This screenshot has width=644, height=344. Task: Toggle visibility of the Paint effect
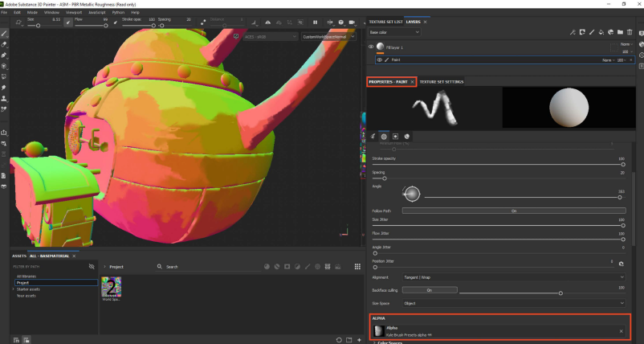tap(379, 59)
